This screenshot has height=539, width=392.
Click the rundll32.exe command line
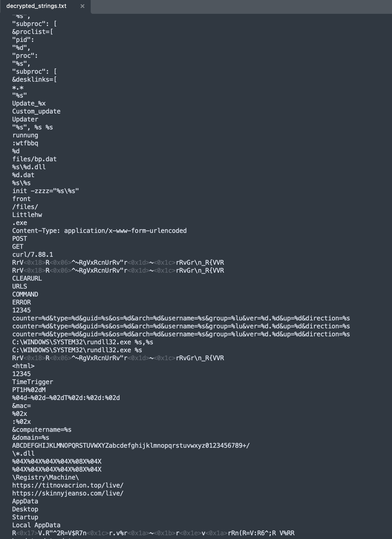(82, 342)
